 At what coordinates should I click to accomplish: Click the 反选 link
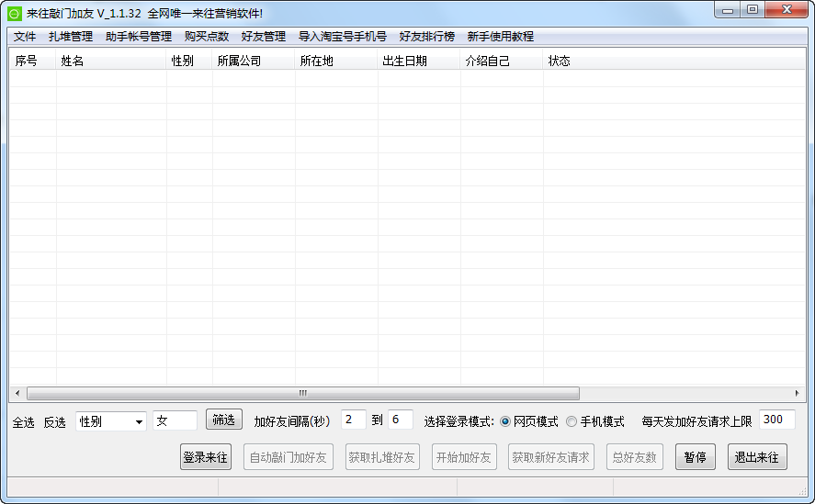54,422
